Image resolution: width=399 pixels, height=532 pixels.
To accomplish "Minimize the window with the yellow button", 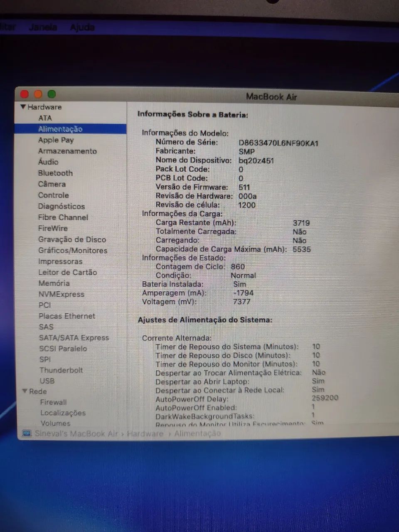I will [x=38, y=94].
